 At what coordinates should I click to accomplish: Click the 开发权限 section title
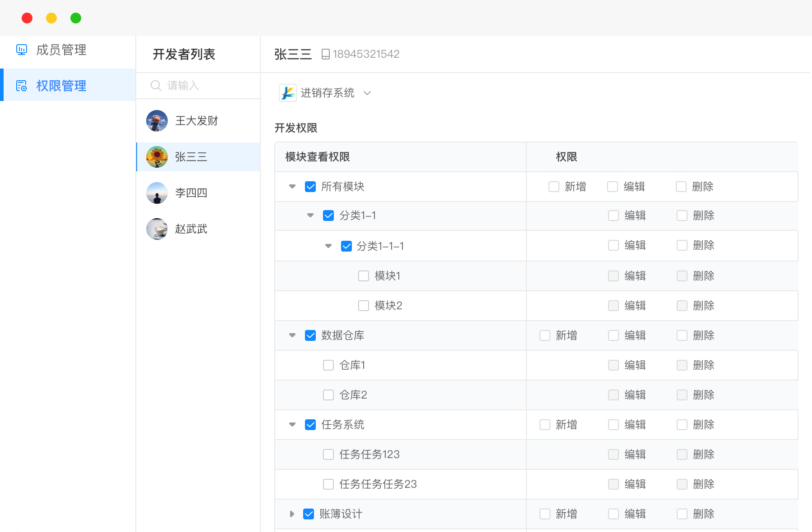click(x=296, y=128)
